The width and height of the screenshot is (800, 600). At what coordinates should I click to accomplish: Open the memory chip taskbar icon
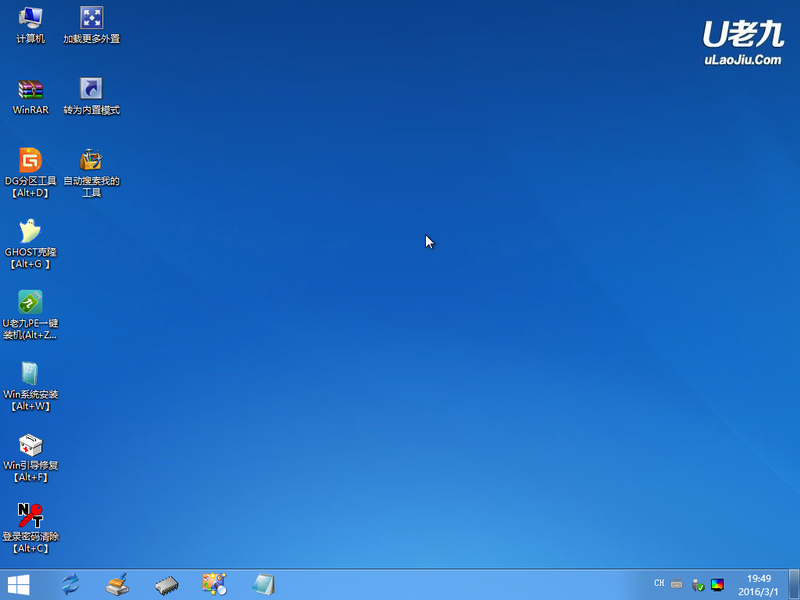point(166,585)
